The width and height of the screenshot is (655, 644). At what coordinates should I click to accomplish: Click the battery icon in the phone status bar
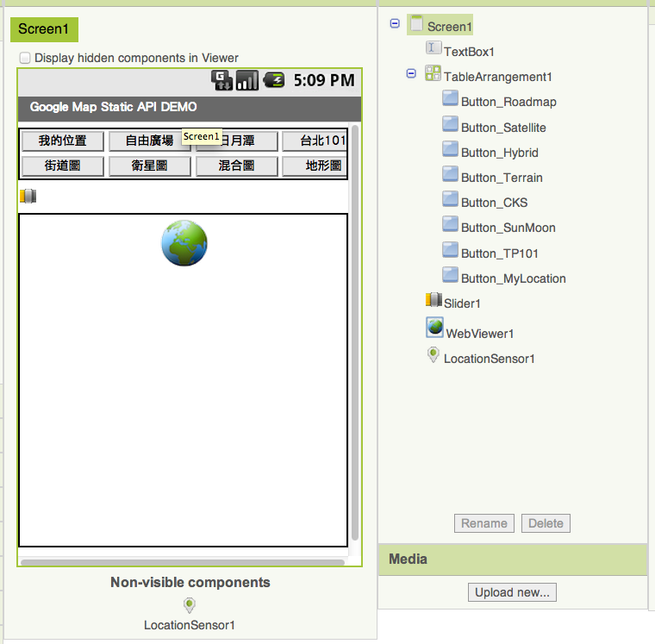click(274, 80)
